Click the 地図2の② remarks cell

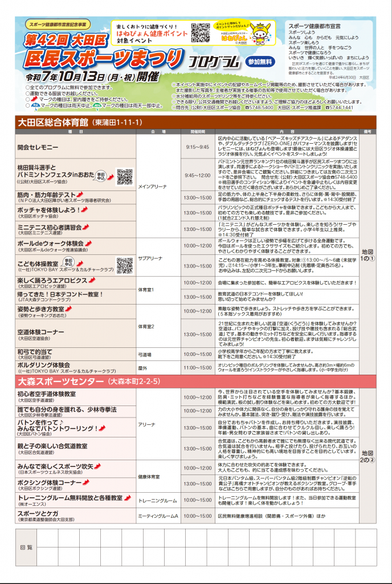point(367,456)
